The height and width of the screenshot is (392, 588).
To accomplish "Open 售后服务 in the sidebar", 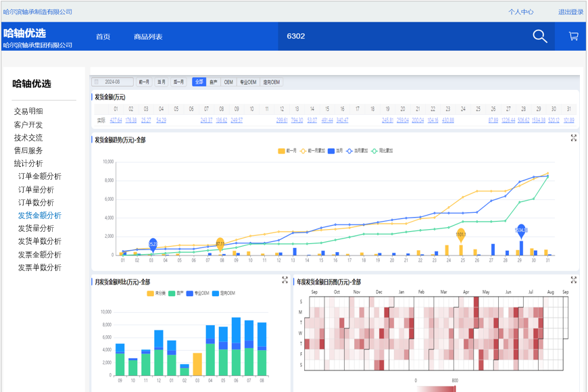I will coord(28,151).
